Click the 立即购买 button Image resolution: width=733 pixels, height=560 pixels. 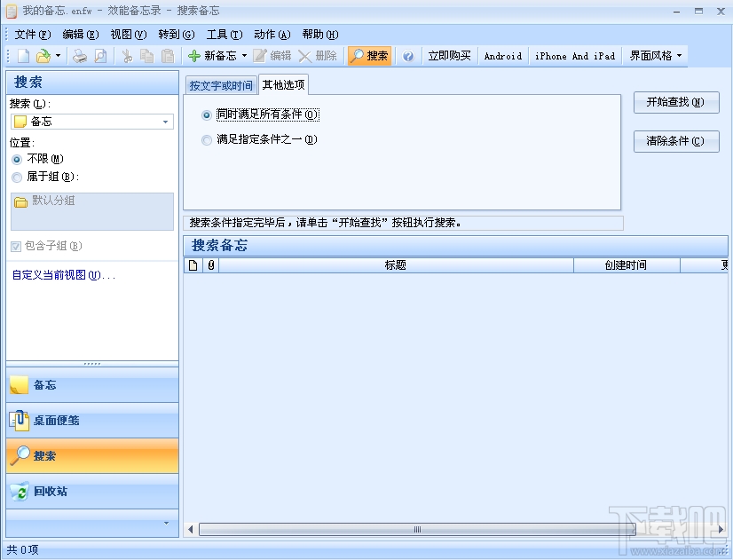[x=449, y=56]
